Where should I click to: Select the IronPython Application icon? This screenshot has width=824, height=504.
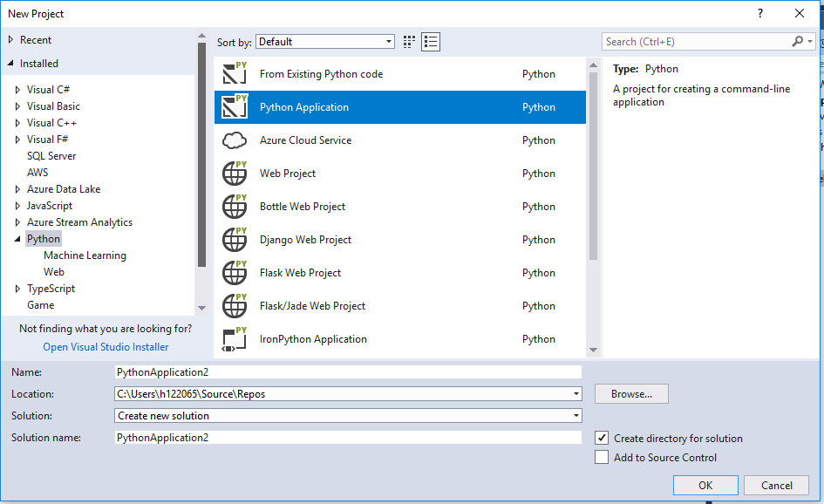[x=234, y=339]
